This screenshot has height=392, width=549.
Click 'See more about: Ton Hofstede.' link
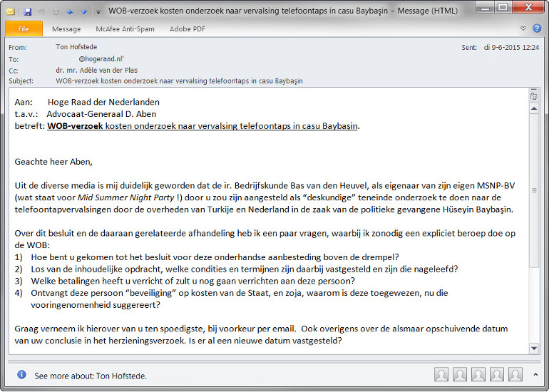(91, 376)
